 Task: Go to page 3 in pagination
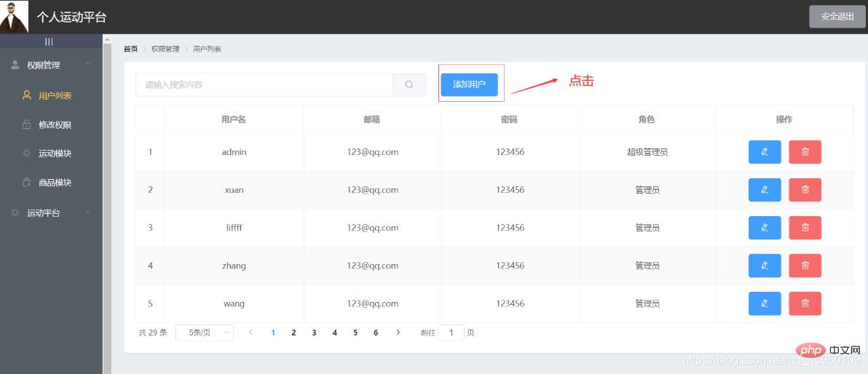click(x=314, y=333)
